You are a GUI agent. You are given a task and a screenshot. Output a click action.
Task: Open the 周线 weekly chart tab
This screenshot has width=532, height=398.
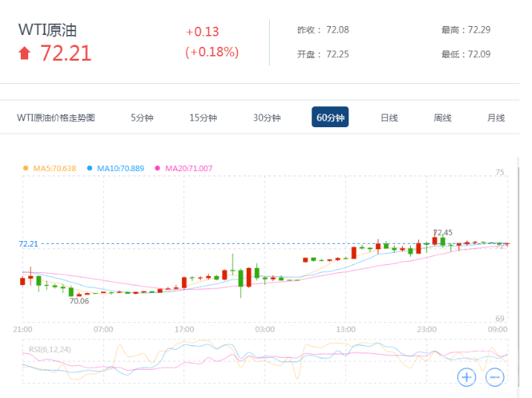tap(443, 118)
